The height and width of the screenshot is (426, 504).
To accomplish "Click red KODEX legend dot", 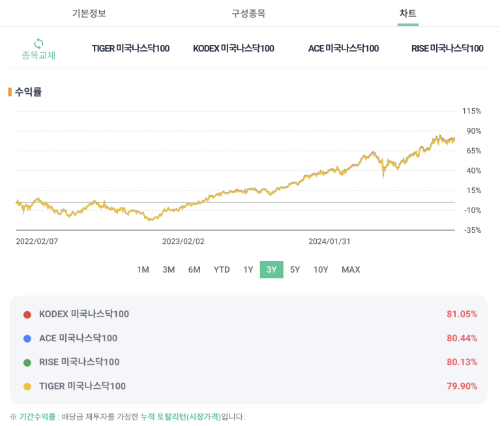I will coord(27,314).
